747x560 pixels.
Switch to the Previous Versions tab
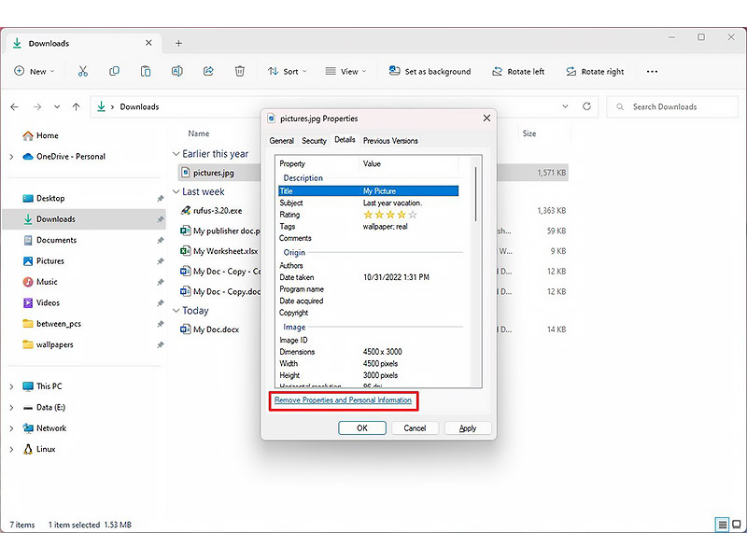(390, 141)
